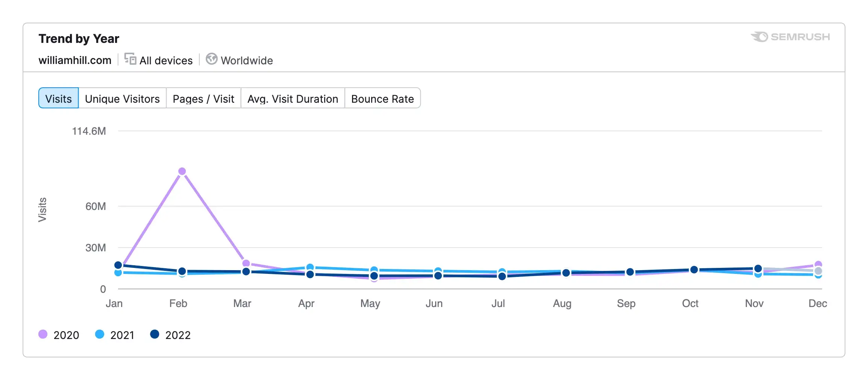This screenshot has height=380, width=868.
Task: Open the Pages / Visit tab
Action: [203, 99]
